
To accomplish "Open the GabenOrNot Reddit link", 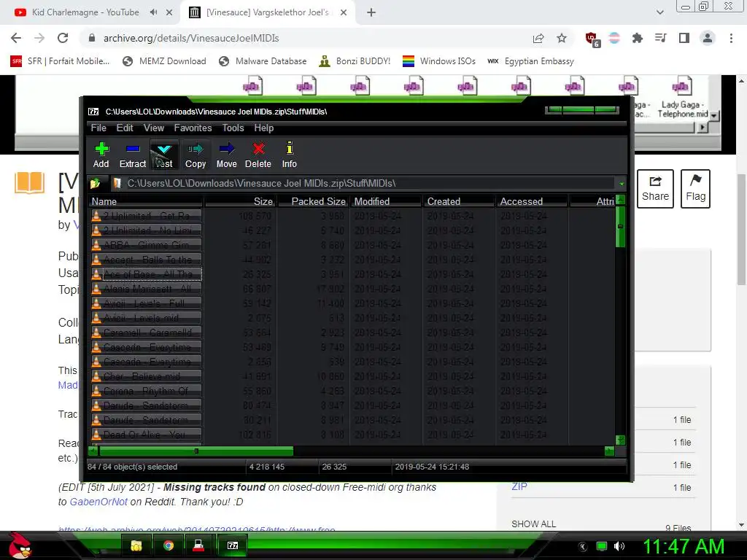I will point(98,502).
